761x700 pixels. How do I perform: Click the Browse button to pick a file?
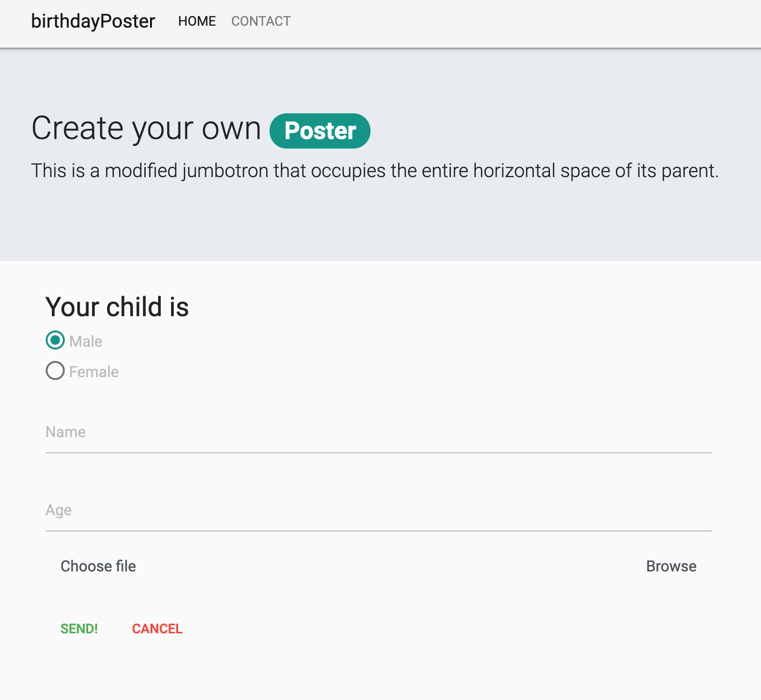[671, 566]
